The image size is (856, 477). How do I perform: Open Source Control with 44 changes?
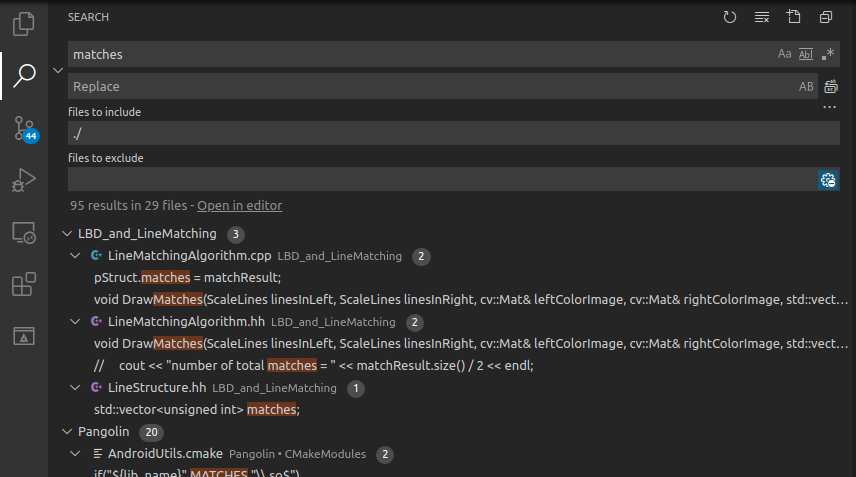point(25,129)
